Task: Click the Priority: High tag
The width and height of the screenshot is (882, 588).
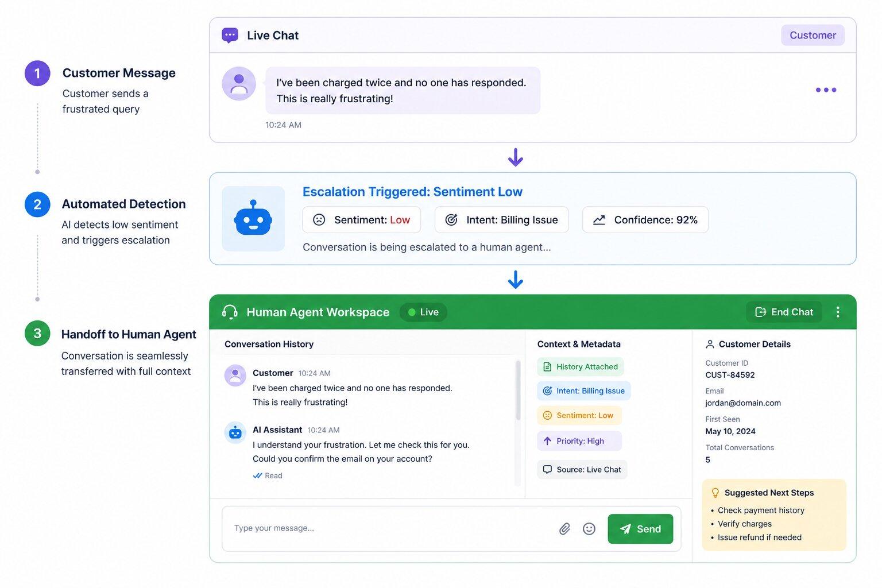Action: click(579, 441)
